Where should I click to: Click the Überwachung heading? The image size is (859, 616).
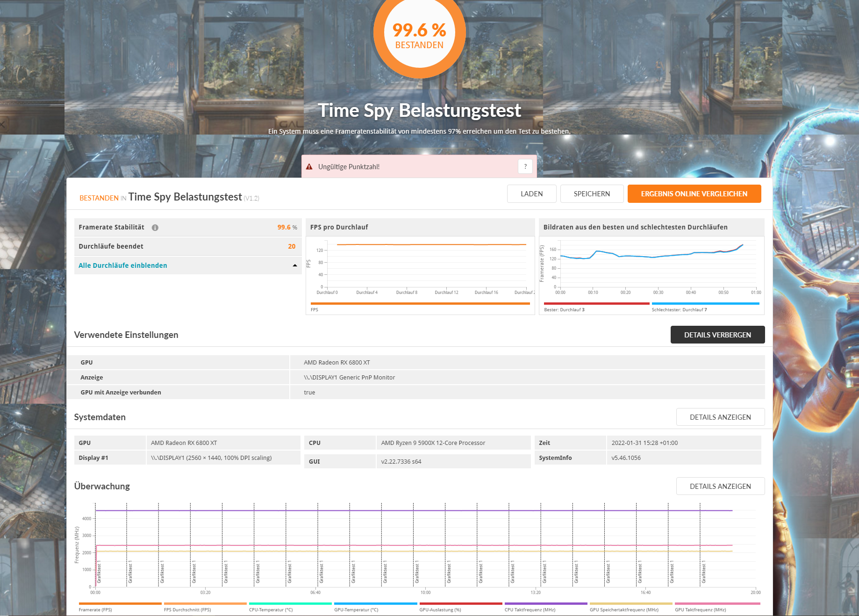pos(102,486)
